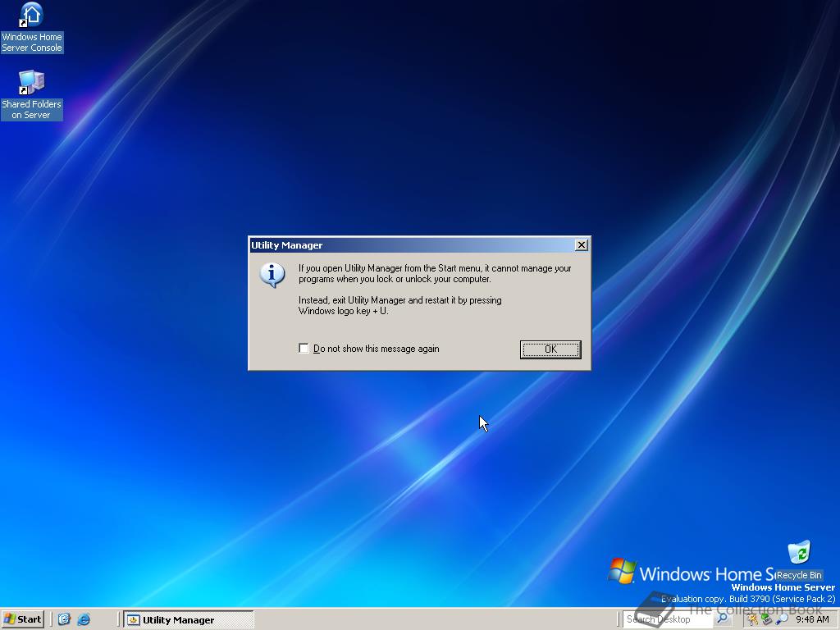Click the 9:48 AM system clock
840x630 pixels.
[x=812, y=619]
